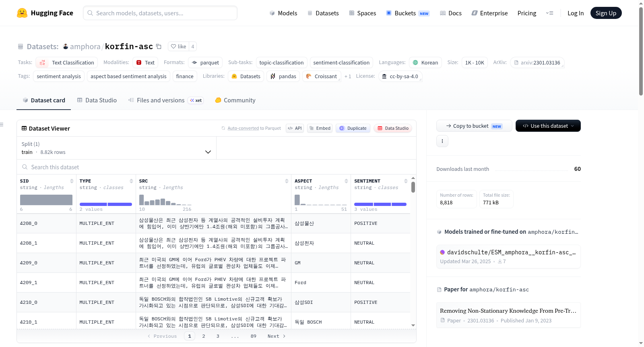Select the Croissant library tag
644x347 pixels.
[322, 76]
